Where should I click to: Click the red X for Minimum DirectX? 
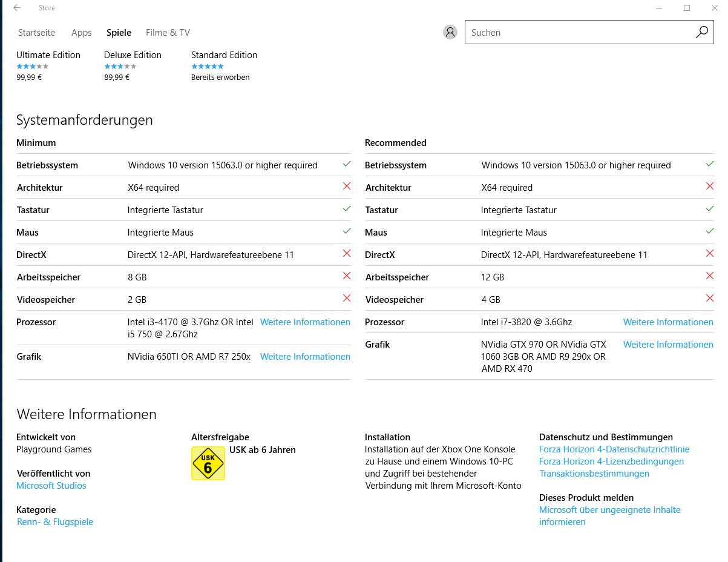coord(347,254)
